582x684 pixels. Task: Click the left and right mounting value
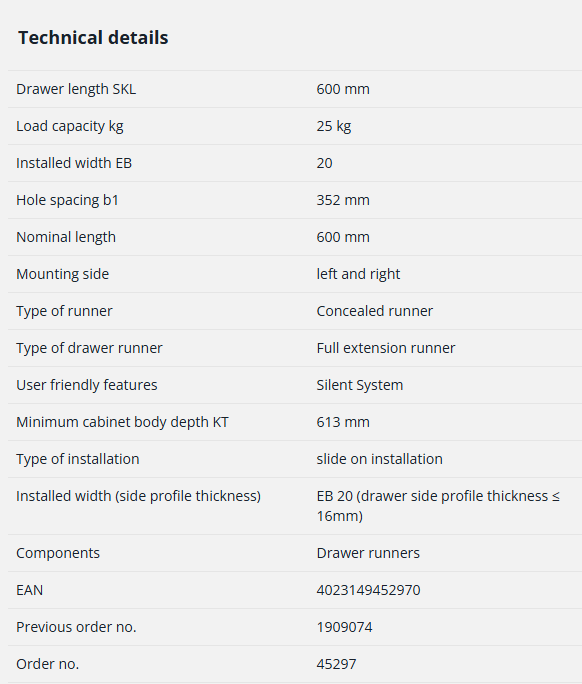point(358,274)
